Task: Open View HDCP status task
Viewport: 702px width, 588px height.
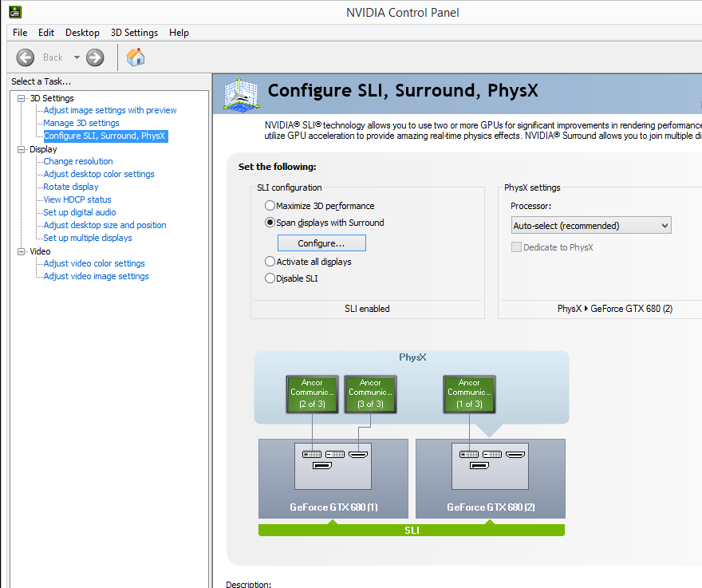Action: point(77,199)
